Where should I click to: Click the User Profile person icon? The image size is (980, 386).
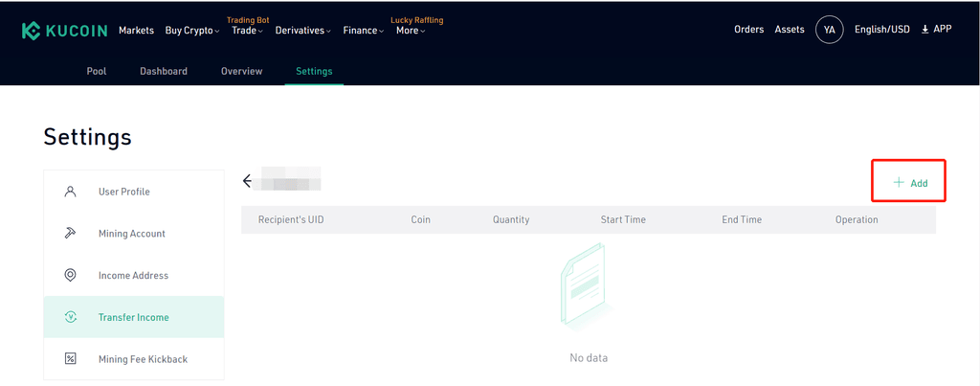pos(71,192)
